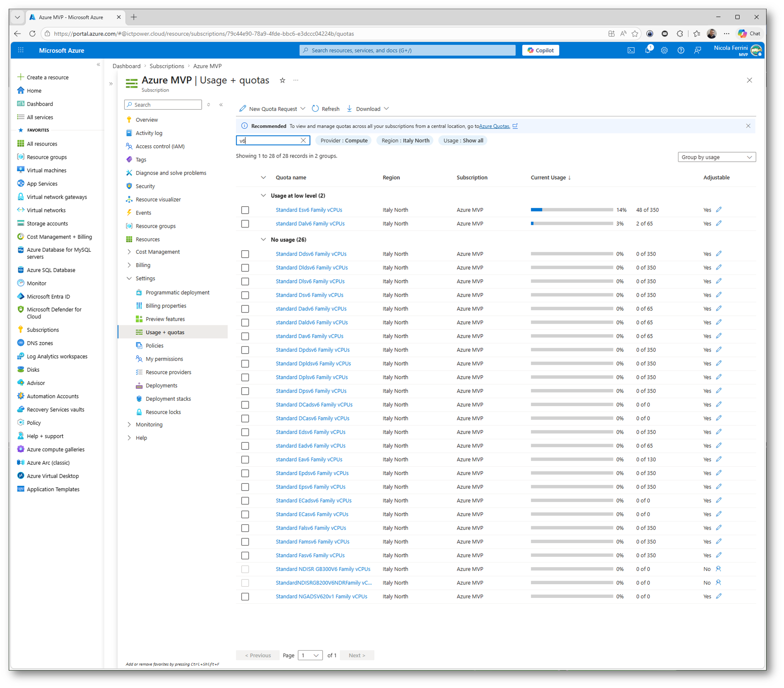This screenshot has height=688, width=784.
Task: Check the Standard Esv6 Family vCPUs checkbox
Action: [245, 210]
